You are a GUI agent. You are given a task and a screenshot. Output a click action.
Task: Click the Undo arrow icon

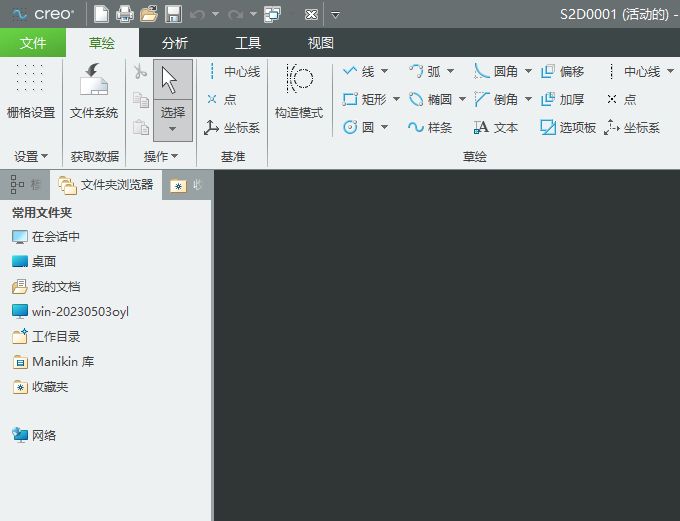point(197,15)
